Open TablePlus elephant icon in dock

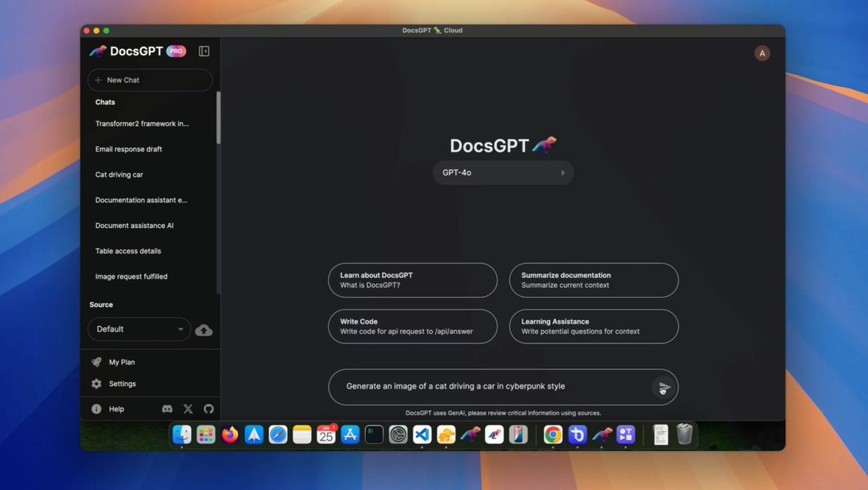click(x=446, y=434)
